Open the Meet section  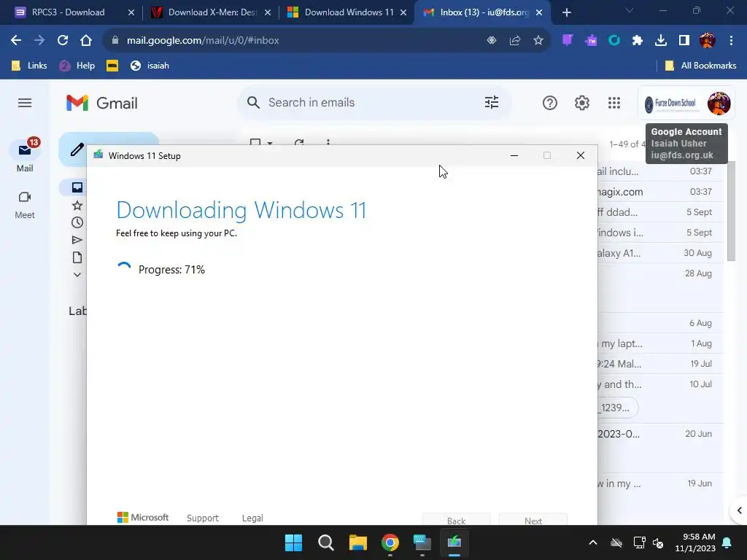tap(25, 205)
